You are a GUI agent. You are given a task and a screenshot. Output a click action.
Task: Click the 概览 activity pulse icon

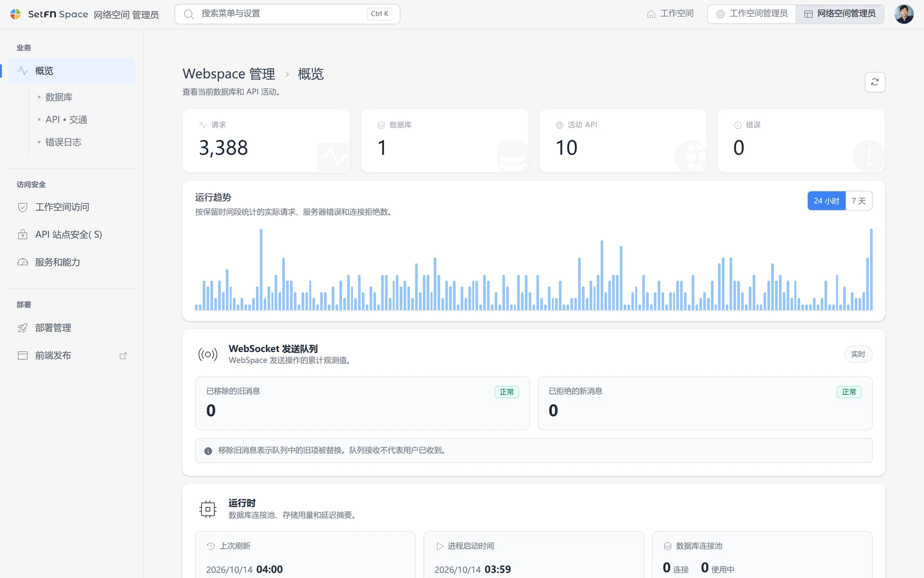[x=23, y=71]
